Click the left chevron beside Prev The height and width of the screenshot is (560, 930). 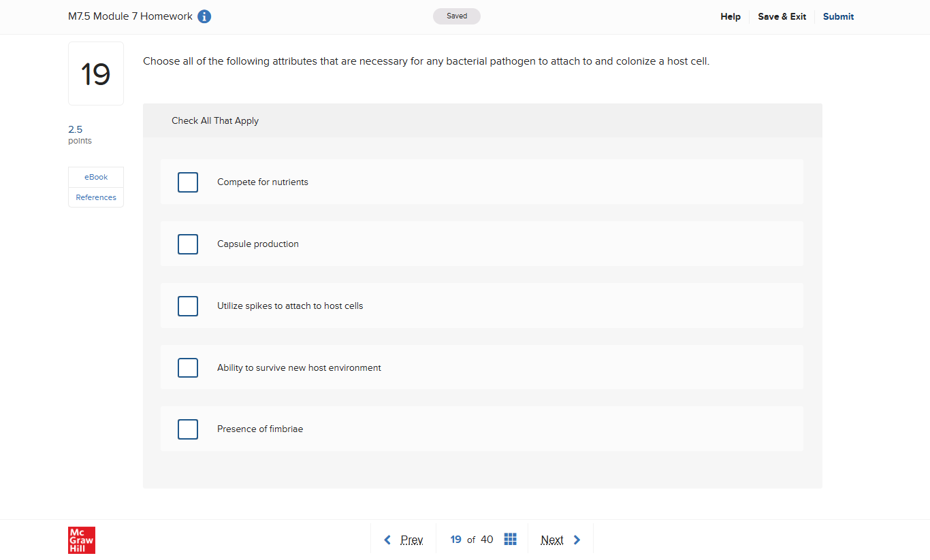387,539
